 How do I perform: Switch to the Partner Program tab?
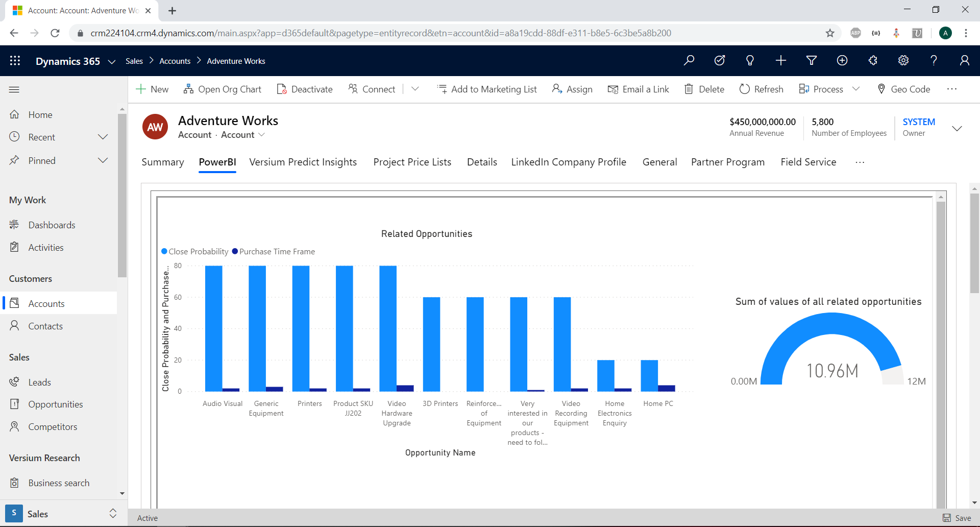[x=728, y=162]
